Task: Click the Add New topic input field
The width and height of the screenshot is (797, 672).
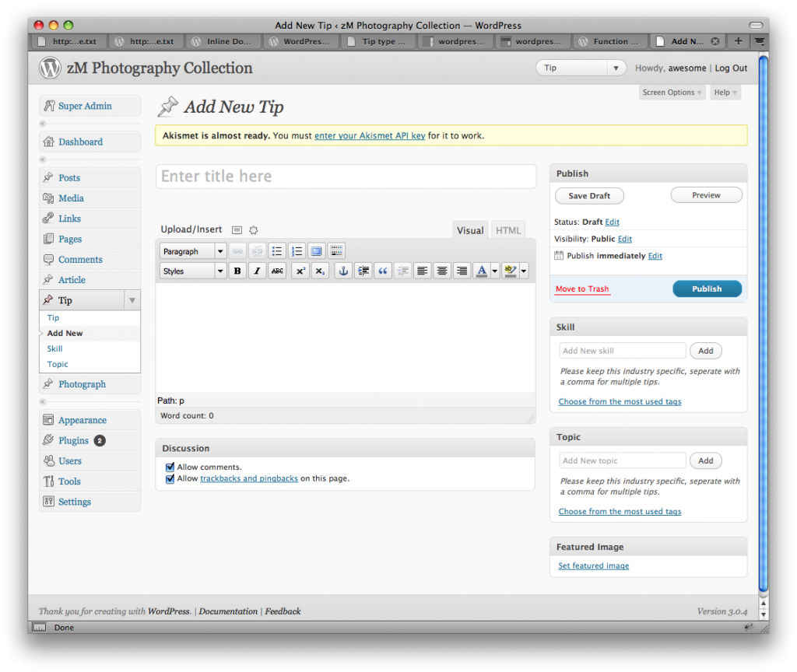Action: tap(622, 460)
